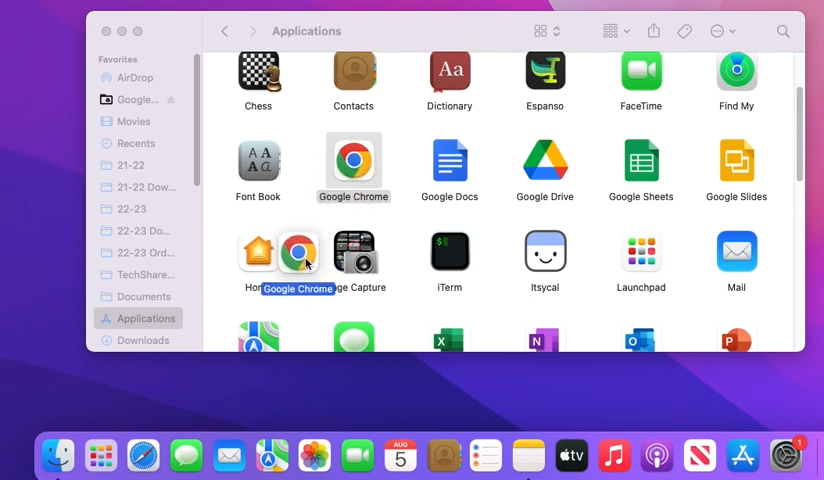Select the Microsoft OneNote app icon
The width and height of the screenshot is (824, 480).
click(544, 339)
